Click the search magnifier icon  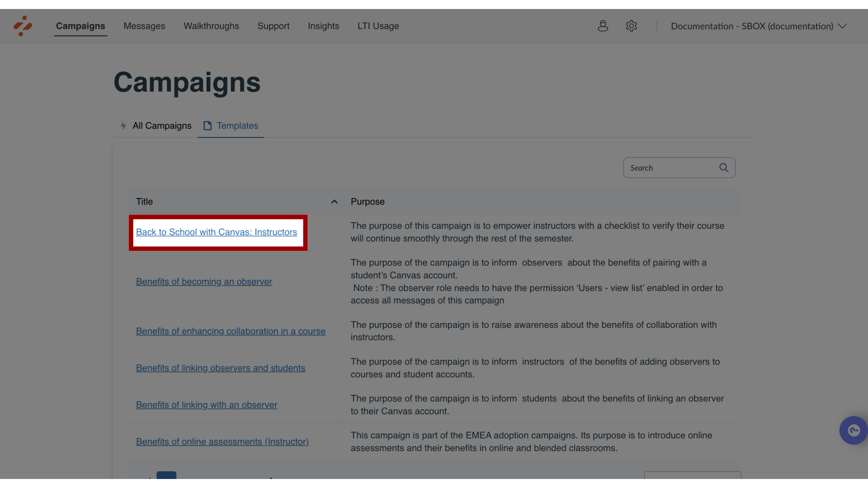pyautogui.click(x=724, y=167)
